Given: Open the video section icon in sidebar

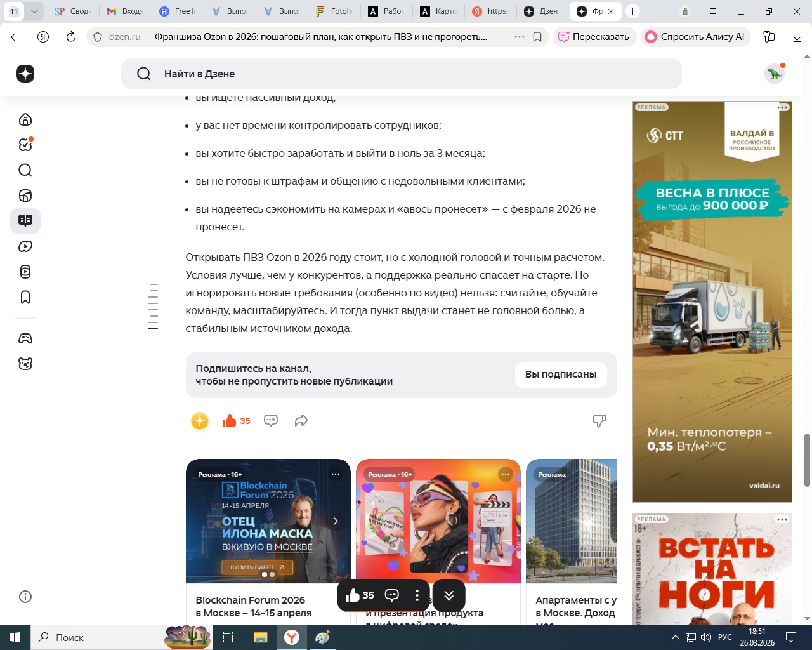Looking at the screenshot, I should pyautogui.click(x=25, y=246).
